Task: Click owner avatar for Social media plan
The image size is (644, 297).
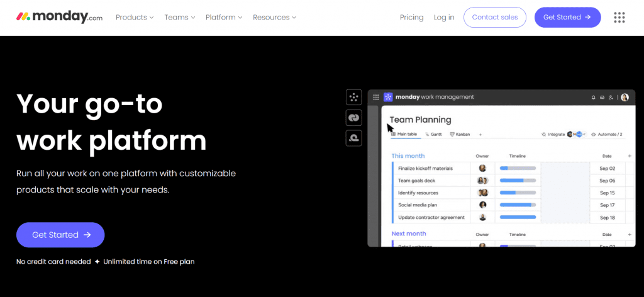Action: coord(482,205)
